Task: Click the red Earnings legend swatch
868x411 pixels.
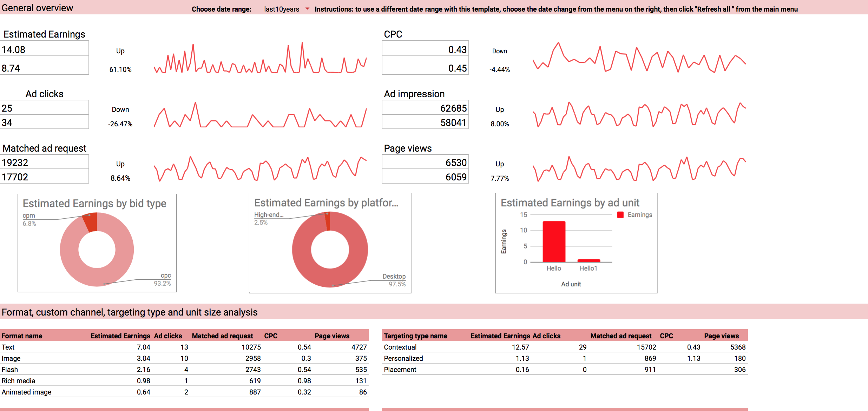Action: pyautogui.click(x=620, y=215)
